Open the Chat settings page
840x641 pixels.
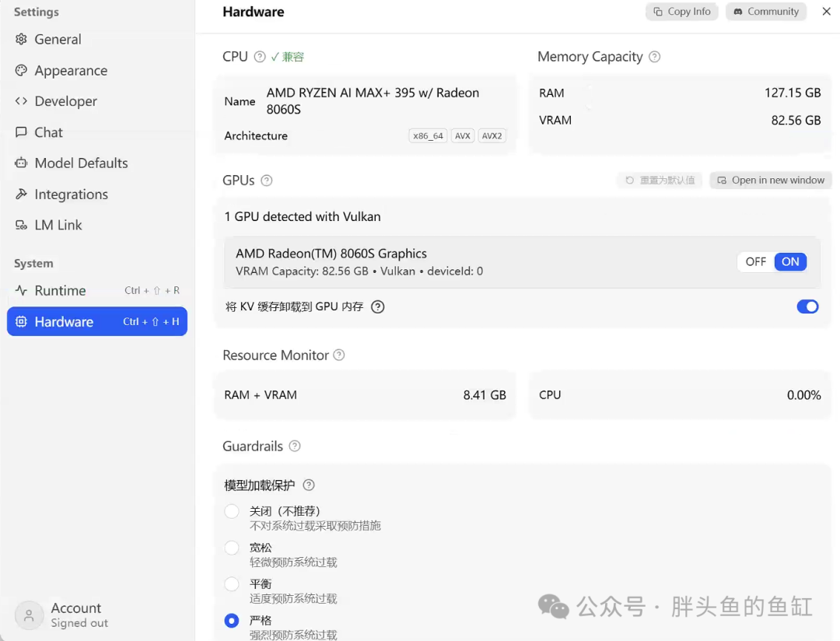(x=97, y=132)
